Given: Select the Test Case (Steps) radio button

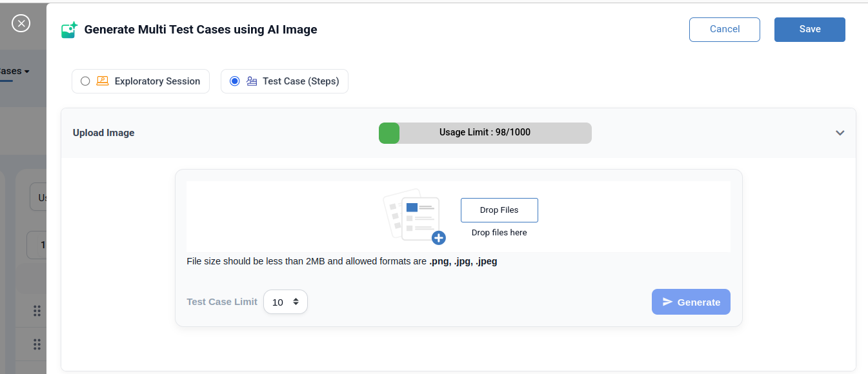Looking at the screenshot, I should click(234, 81).
